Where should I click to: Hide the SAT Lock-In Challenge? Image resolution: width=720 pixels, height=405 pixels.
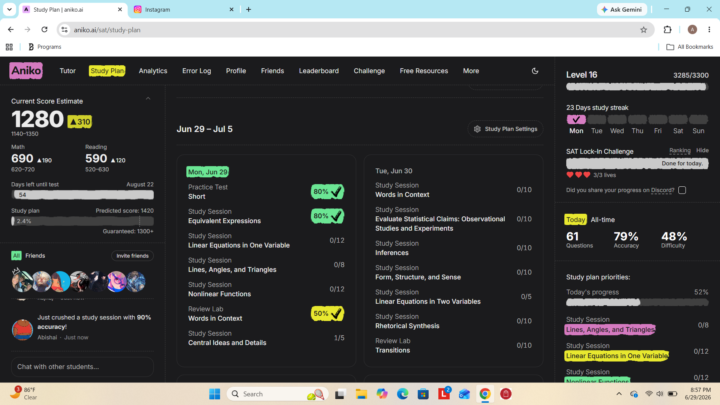pos(702,151)
